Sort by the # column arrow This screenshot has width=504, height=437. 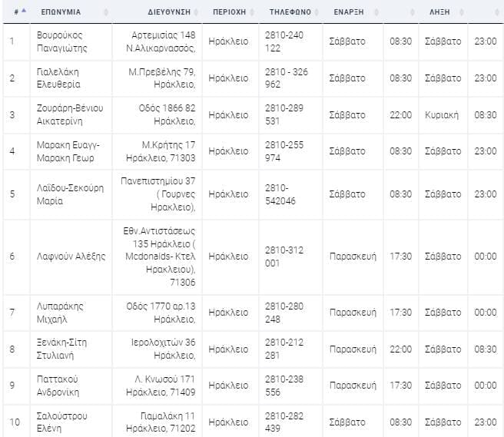coord(24,12)
